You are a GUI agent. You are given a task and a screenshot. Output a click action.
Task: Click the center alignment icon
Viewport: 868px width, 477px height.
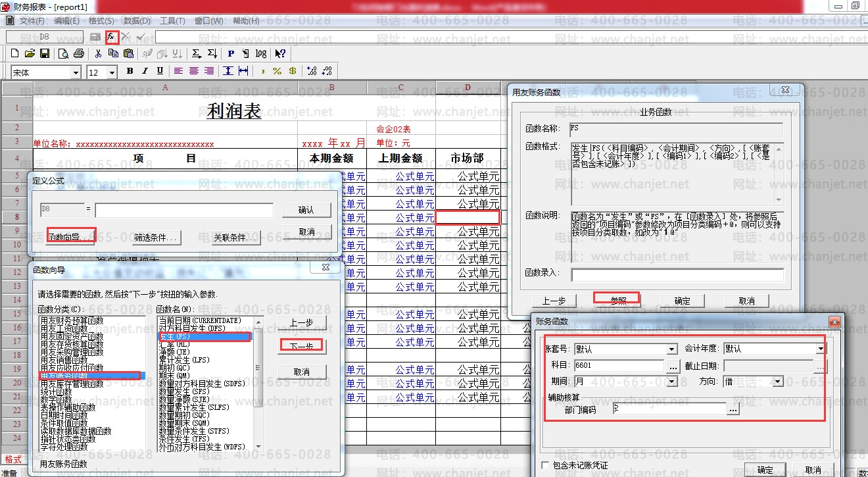[194, 71]
